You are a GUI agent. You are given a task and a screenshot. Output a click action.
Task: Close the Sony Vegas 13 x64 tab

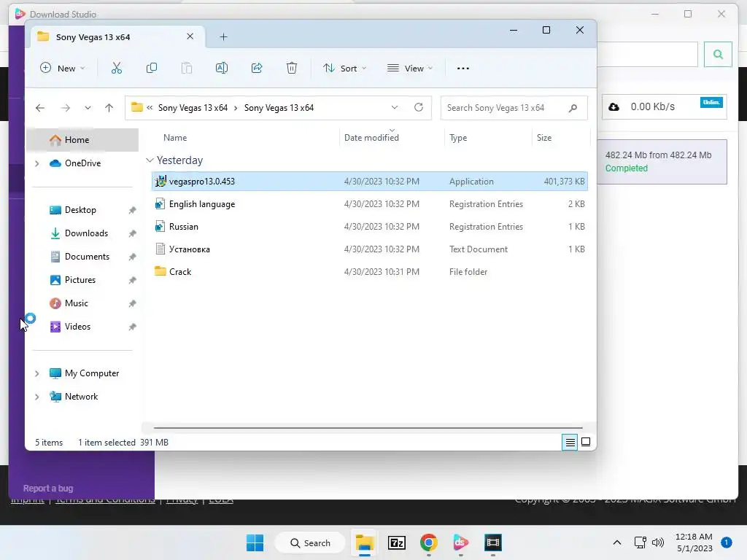190,36
